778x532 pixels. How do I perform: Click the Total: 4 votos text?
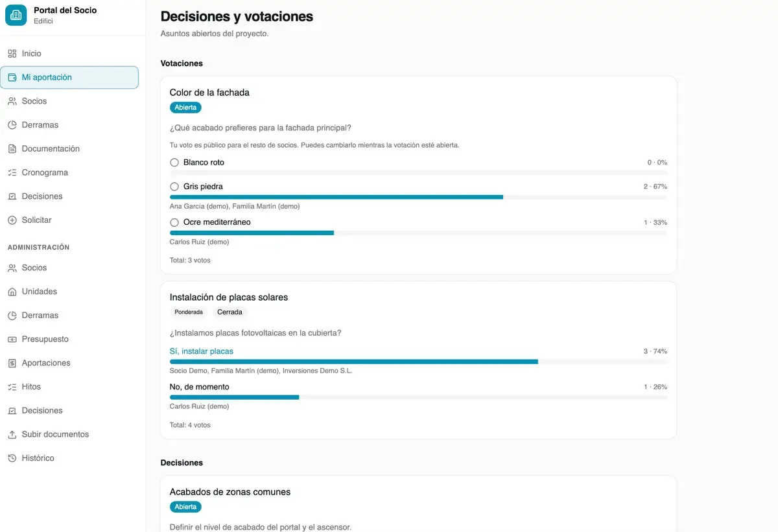pos(190,425)
